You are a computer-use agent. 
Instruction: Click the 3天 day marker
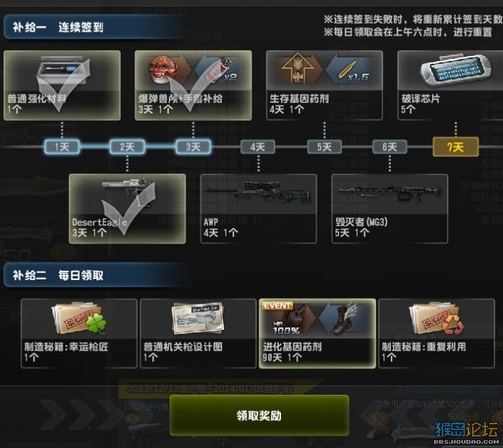pyautogui.click(x=193, y=147)
